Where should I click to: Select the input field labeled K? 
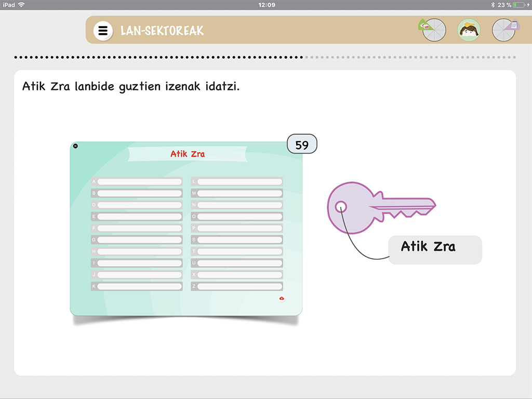(x=139, y=286)
